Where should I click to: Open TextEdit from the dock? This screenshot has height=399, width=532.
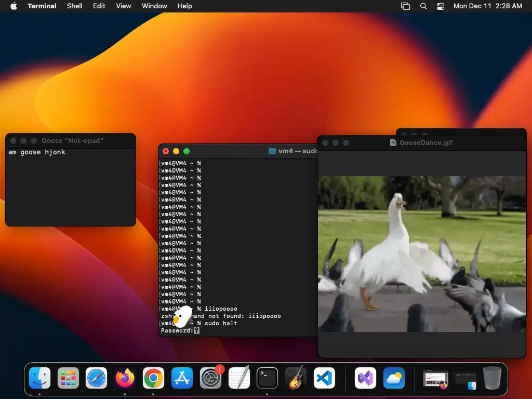pyautogui.click(x=239, y=378)
